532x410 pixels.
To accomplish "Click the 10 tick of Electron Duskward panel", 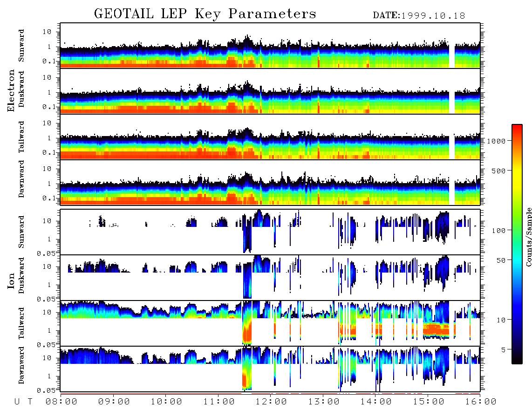I will (47, 77).
